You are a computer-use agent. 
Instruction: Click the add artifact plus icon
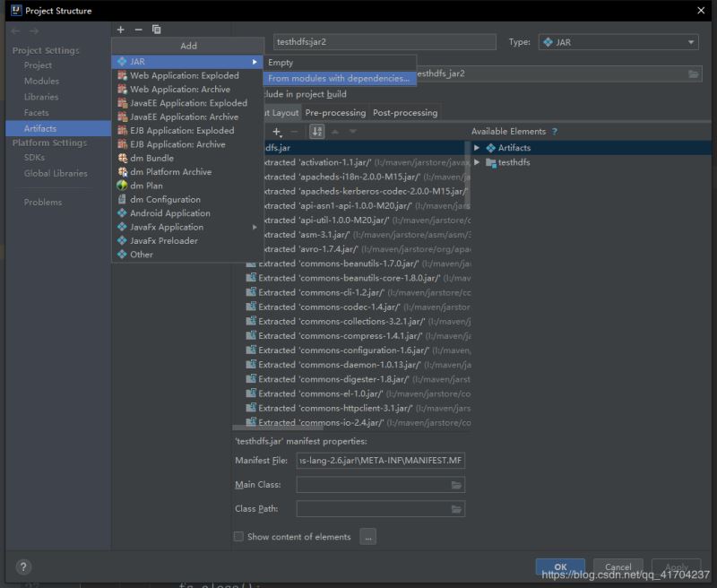(120, 30)
